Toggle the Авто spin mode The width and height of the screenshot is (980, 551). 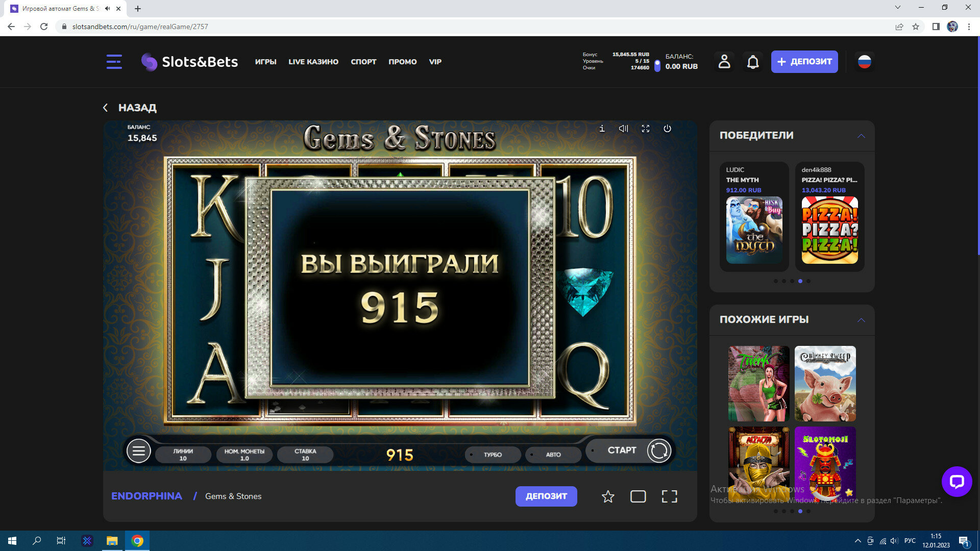(553, 455)
